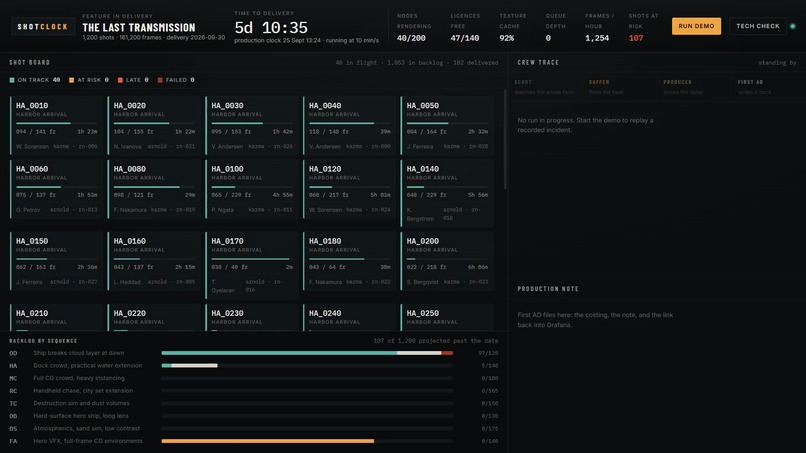Open shot card HA_0030
Image resolution: width=806 pixels, height=453 pixels.
252,125
